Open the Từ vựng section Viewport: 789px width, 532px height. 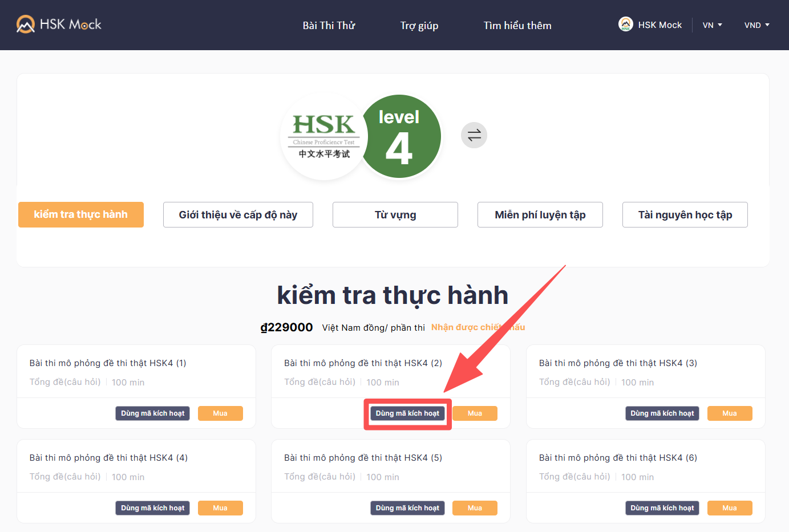coord(395,214)
